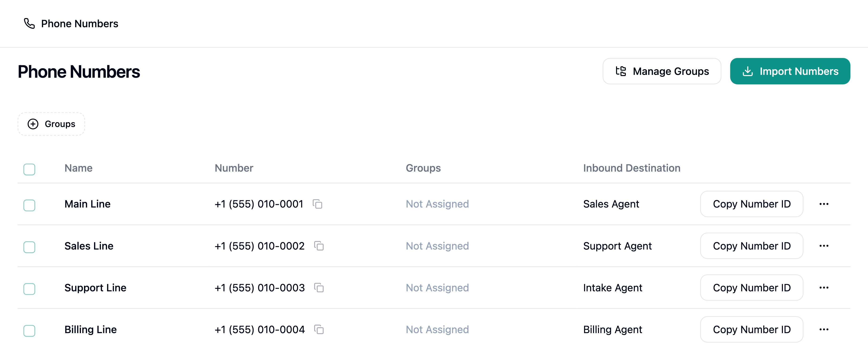This screenshot has height=358, width=868.
Task: Click the Support Agent destination cell
Action: tap(618, 246)
